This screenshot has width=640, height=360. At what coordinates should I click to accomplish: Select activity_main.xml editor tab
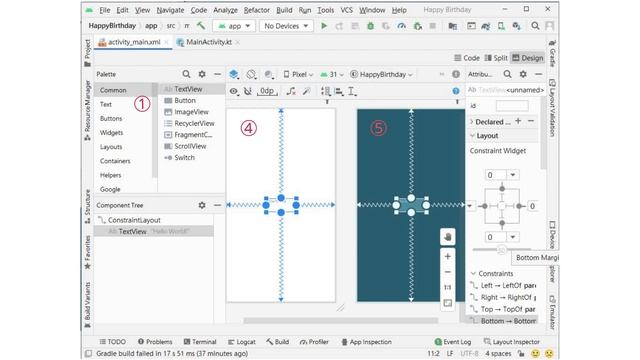[x=134, y=42]
